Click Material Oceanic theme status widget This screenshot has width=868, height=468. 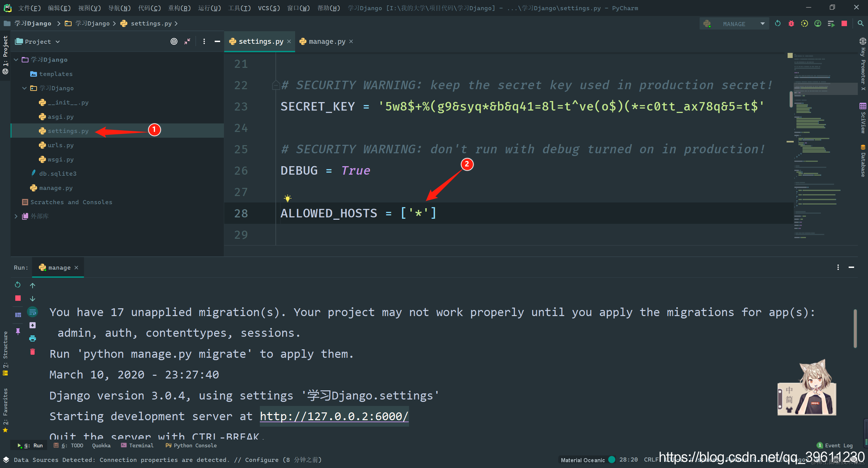(587, 460)
